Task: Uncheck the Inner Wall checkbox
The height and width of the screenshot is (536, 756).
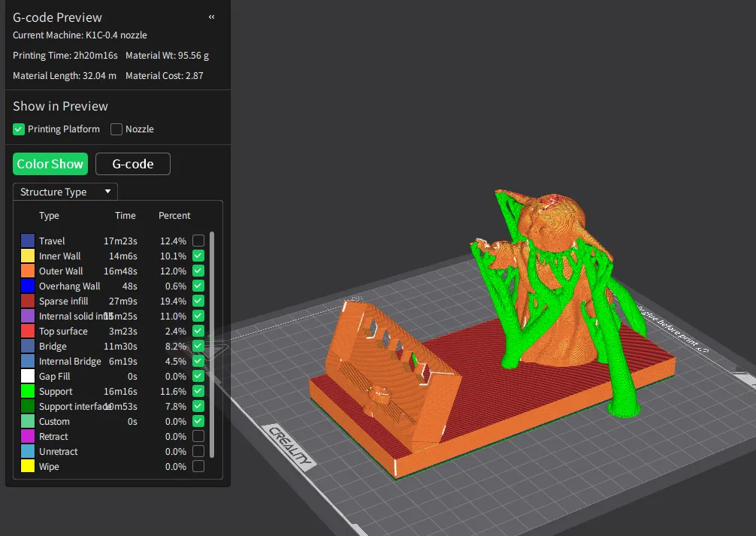Action: coord(198,256)
